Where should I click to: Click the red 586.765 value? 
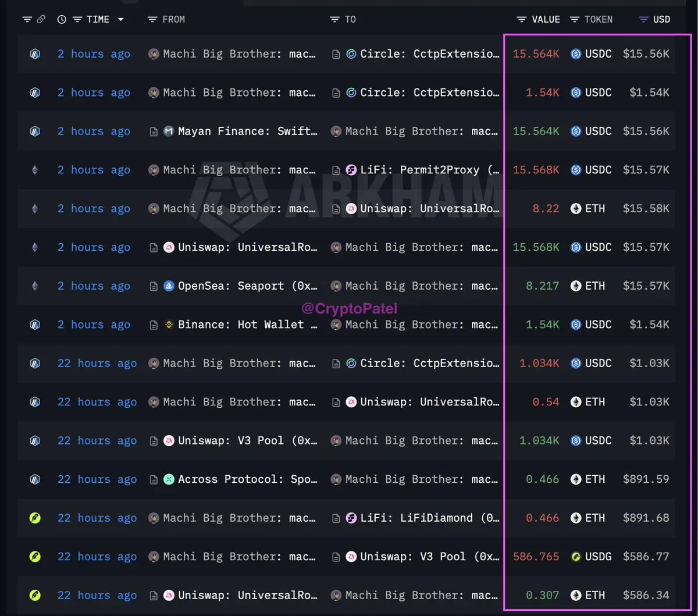point(536,557)
